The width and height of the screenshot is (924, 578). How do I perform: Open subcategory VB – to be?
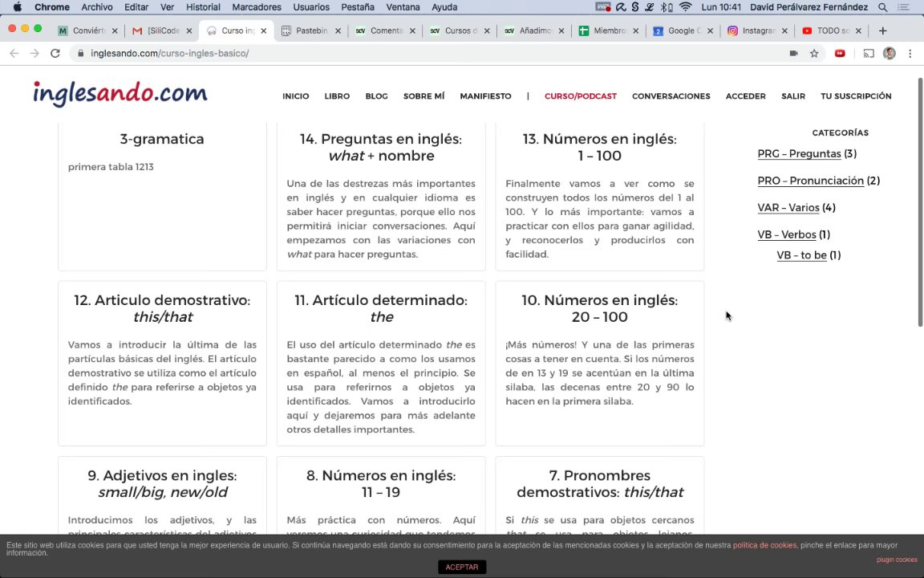(x=801, y=255)
